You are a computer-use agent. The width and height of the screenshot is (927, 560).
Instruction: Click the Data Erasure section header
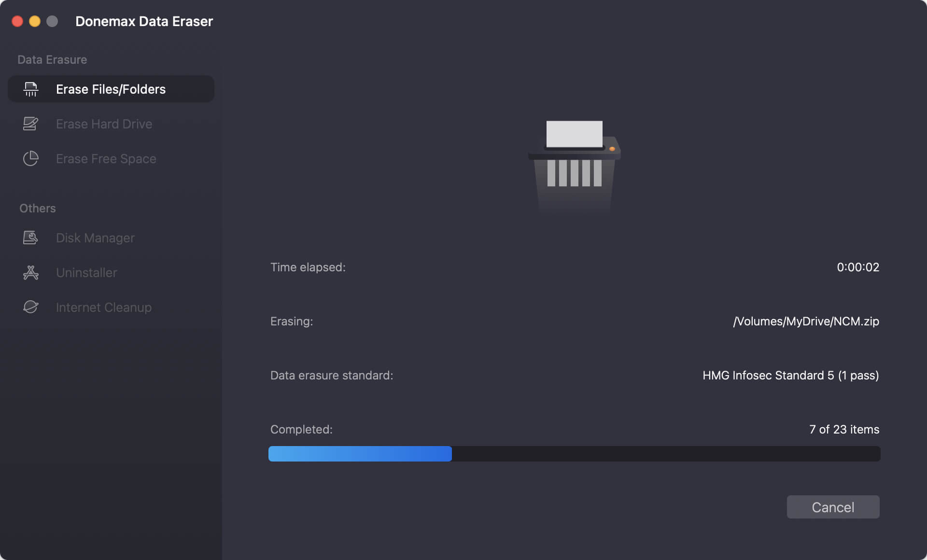52,59
